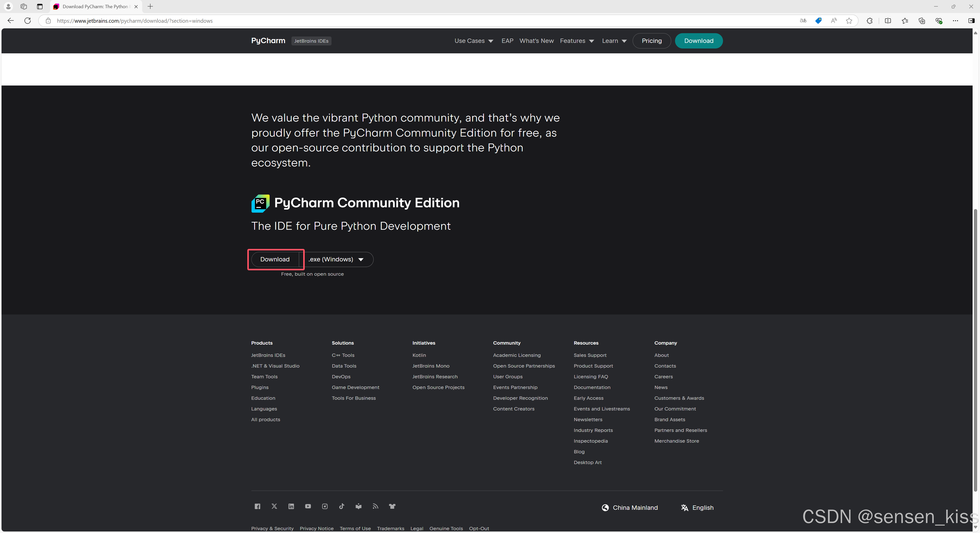Toggle the Edge sidebar icon

click(x=971, y=20)
